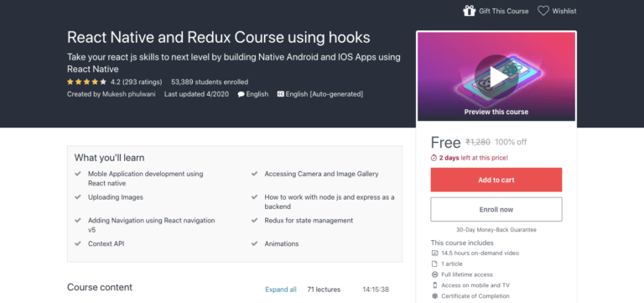644x303 pixels.
Task: Click the course title heading
Action: [219, 38]
